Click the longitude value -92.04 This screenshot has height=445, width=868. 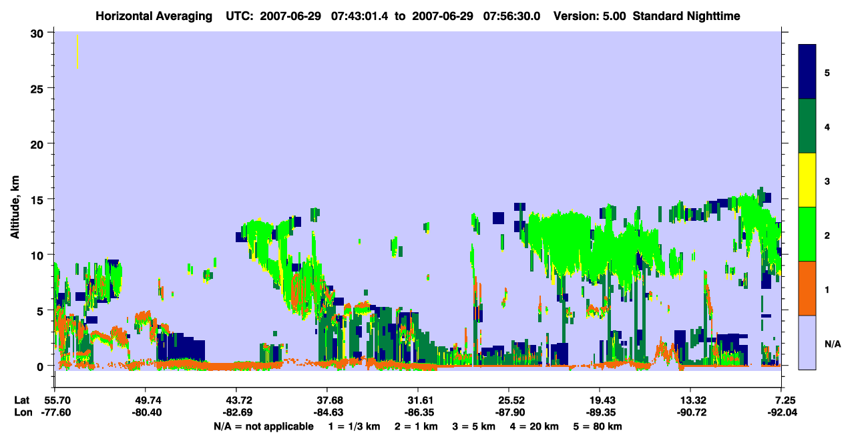click(x=781, y=413)
